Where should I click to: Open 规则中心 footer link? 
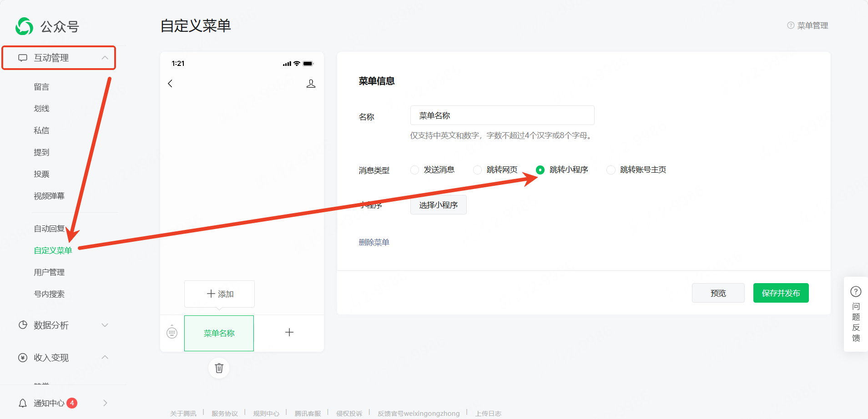(266, 414)
